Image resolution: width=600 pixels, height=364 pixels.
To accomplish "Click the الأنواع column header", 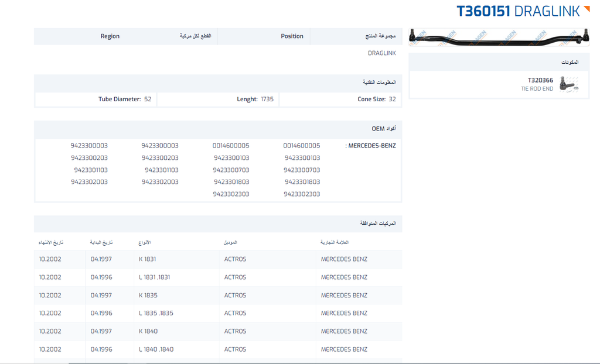I will [145, 242].
